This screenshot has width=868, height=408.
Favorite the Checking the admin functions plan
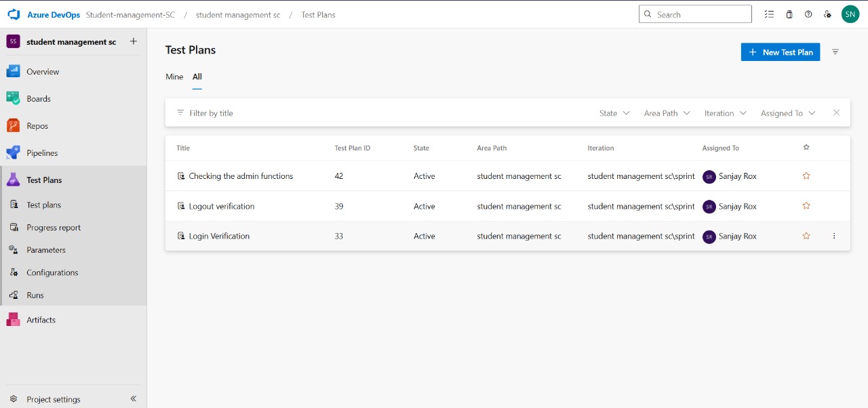tap(806, 176)
